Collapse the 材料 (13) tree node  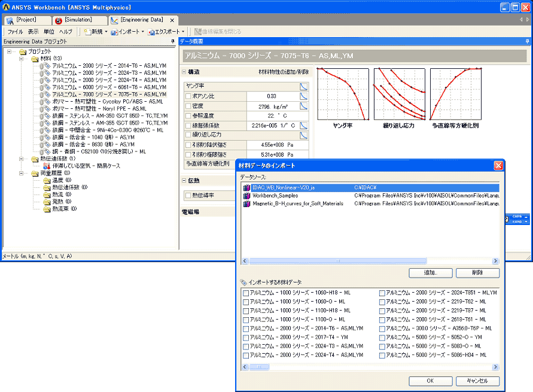pyautogui.click(x=21, y=59)
